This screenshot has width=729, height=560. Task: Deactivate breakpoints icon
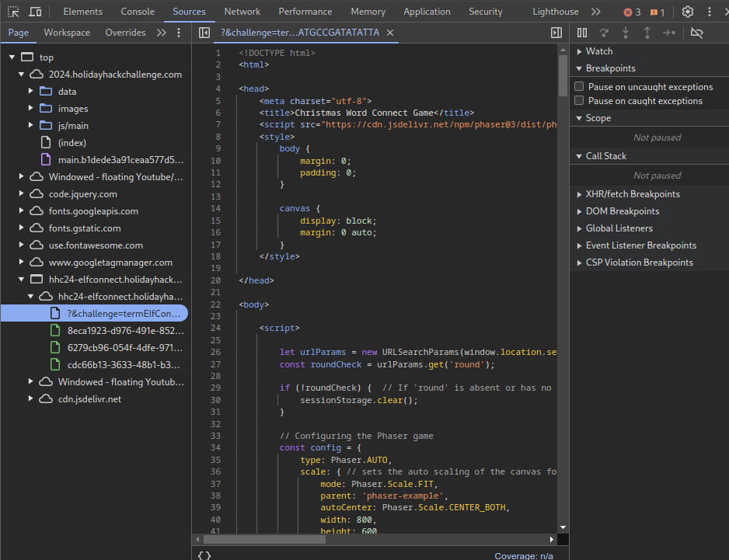[696, 33]
